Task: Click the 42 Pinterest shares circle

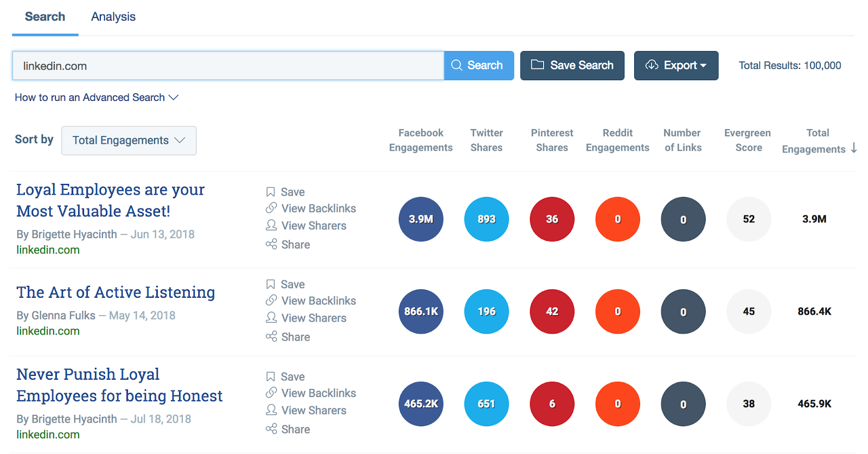Action: click(x=552, y=311)
